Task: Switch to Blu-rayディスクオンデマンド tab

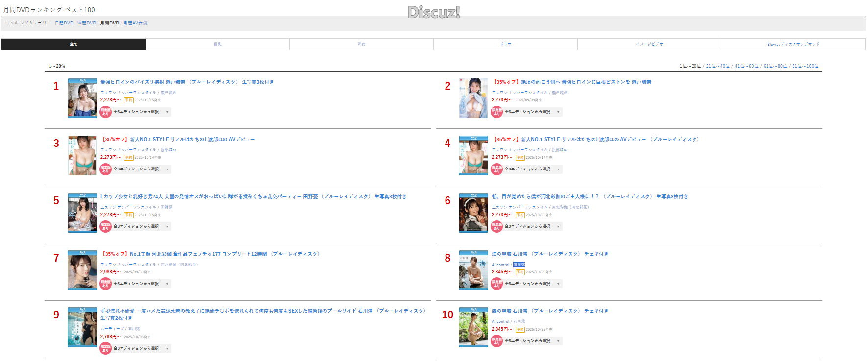Action: click(x=793, y=44)
